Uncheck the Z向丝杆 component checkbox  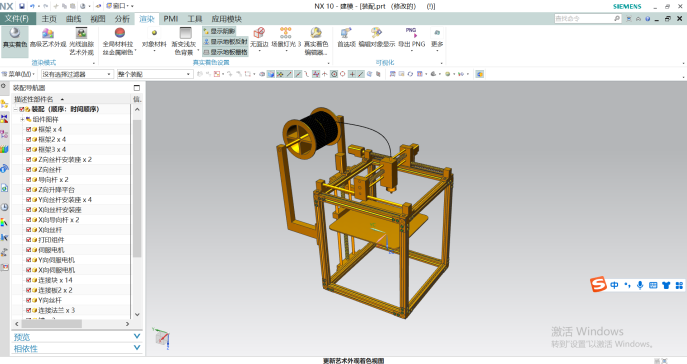pyautogui.click(x=28, y=170)
